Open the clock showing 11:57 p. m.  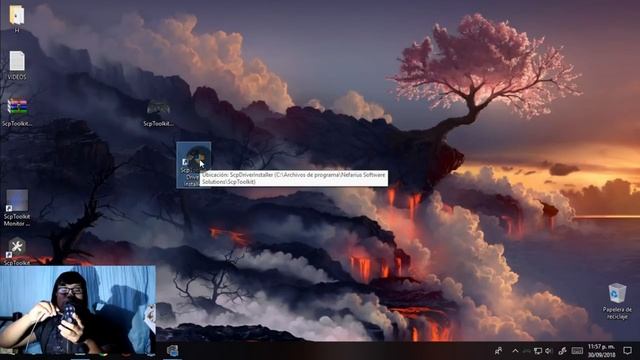601,351
